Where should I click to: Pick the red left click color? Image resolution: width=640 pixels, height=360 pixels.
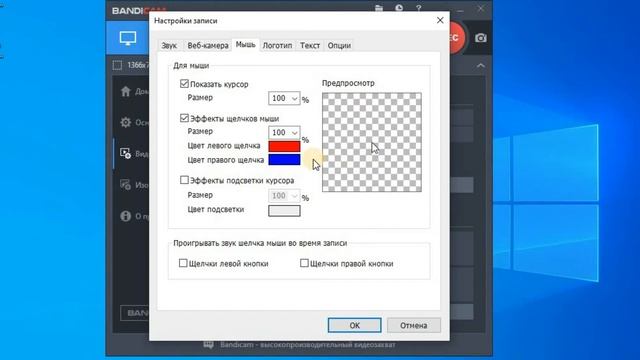pos(284,146)
